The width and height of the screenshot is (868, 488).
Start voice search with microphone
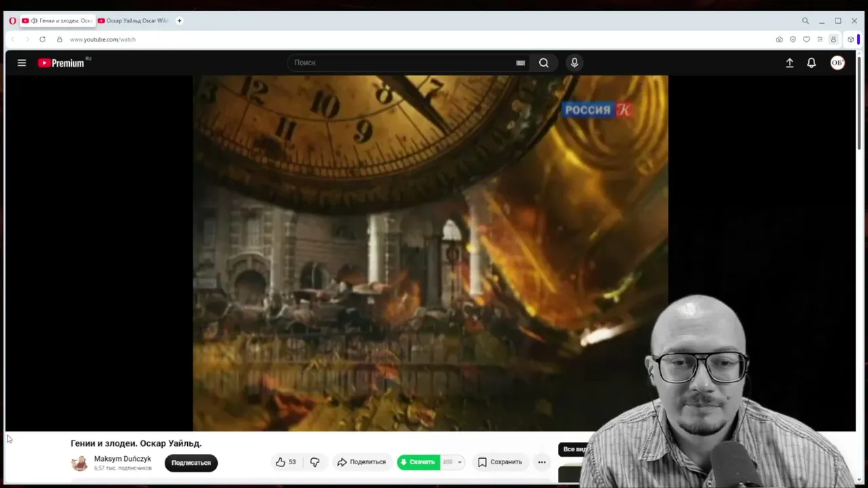(x=574, y=63)
